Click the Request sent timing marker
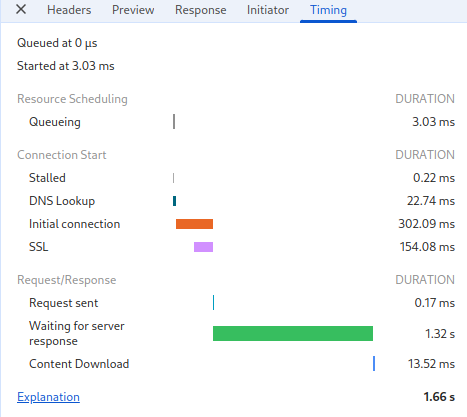This screenshot has height=417, width=467. click(213, 303)
